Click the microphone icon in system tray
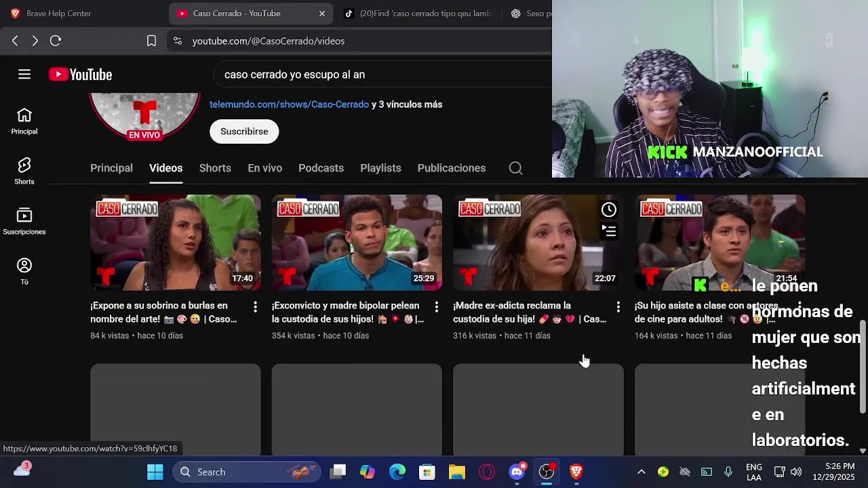Screen dimensions: 868x488 click(728, 472)
